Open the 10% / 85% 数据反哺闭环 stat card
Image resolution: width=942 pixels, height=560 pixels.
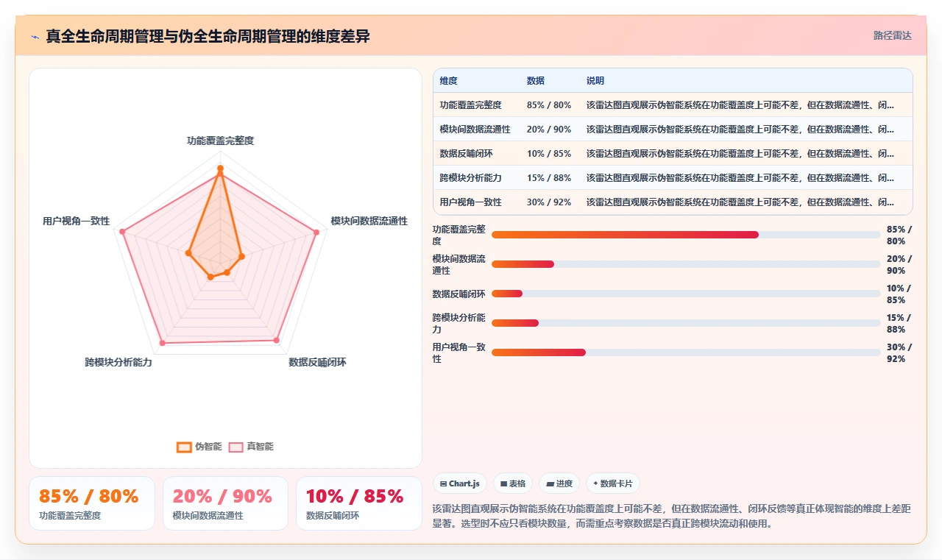[x=359, y=503]
